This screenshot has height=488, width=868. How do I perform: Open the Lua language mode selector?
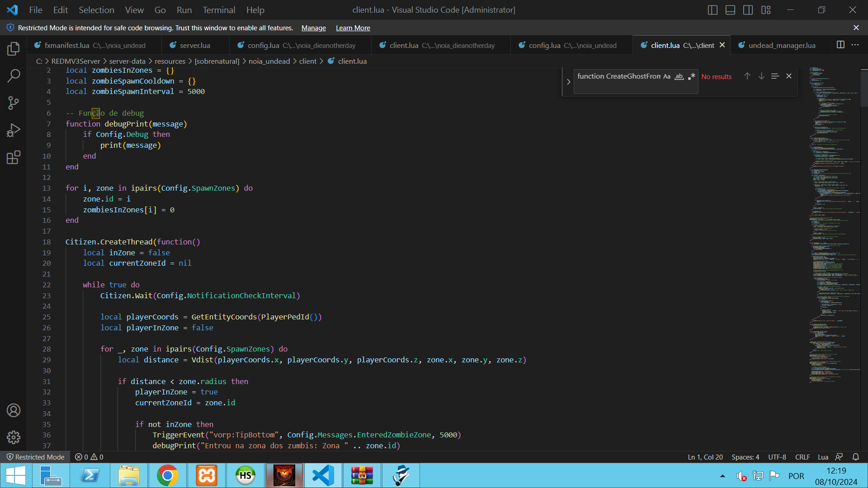click(823, 457)
